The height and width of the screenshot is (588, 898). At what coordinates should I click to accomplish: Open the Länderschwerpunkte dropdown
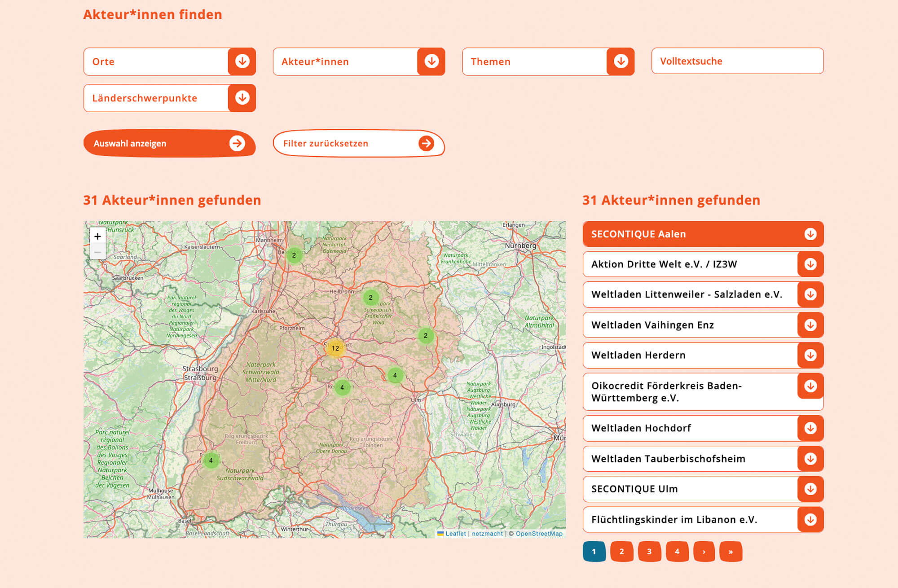[242, 98]
